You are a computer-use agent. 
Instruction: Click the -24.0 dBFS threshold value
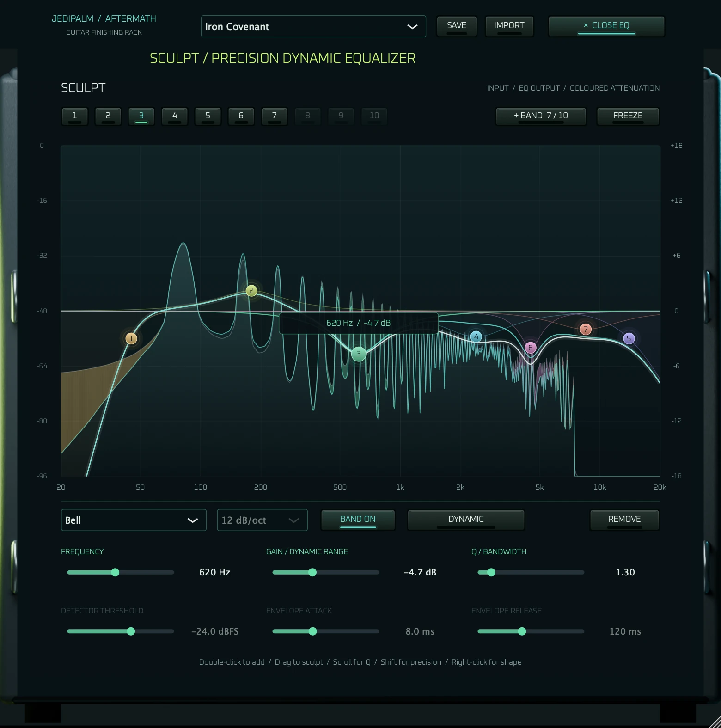click(215, 631)
